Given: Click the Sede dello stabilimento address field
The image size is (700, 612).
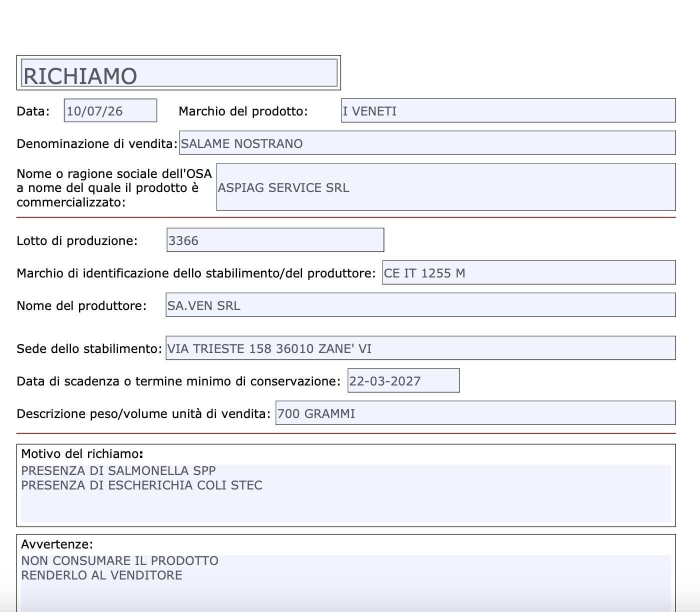Looking at the screenshot, I should 420,348.
